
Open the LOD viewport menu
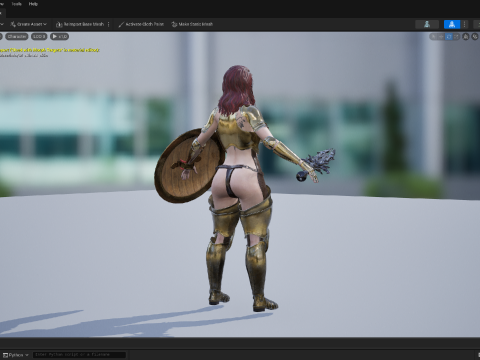point(39,36)
